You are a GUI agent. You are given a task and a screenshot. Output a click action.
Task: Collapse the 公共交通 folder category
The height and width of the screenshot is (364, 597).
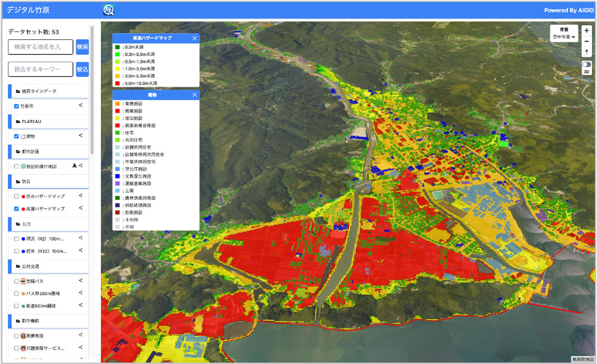tap(28, 267)
